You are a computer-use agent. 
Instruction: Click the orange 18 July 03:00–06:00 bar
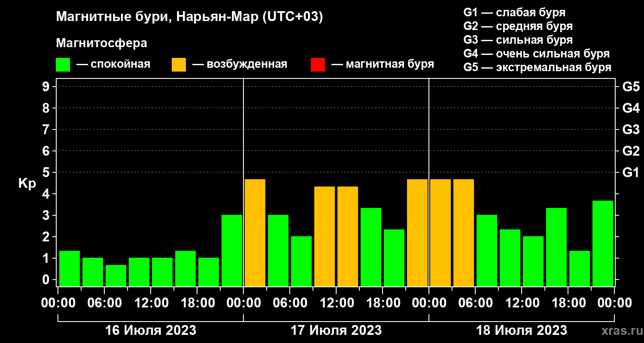[464, 233]
